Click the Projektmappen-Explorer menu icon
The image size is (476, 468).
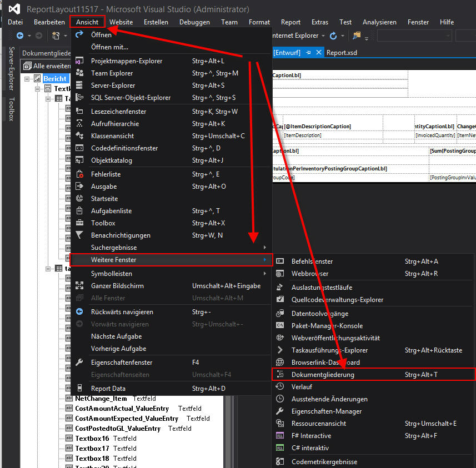[79, 61]
